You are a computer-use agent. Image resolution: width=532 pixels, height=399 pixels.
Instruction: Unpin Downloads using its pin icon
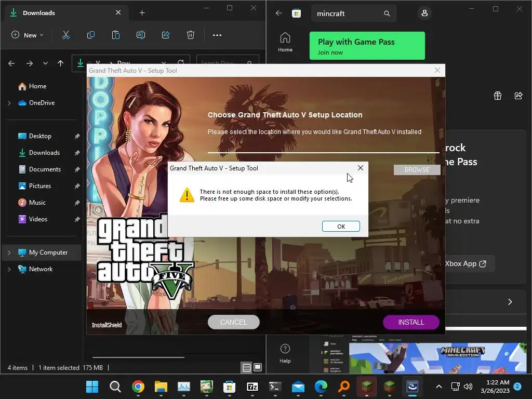click(x=77, y=153)
